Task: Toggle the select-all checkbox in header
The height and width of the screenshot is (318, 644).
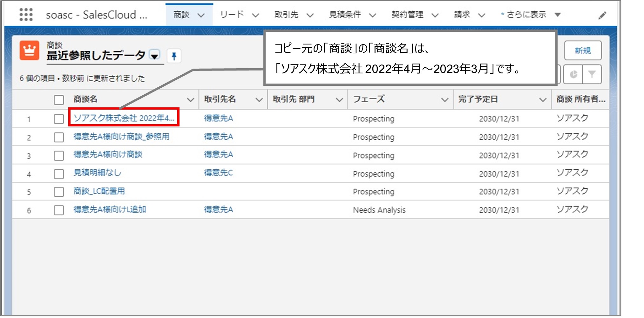Action: point(59,100)
